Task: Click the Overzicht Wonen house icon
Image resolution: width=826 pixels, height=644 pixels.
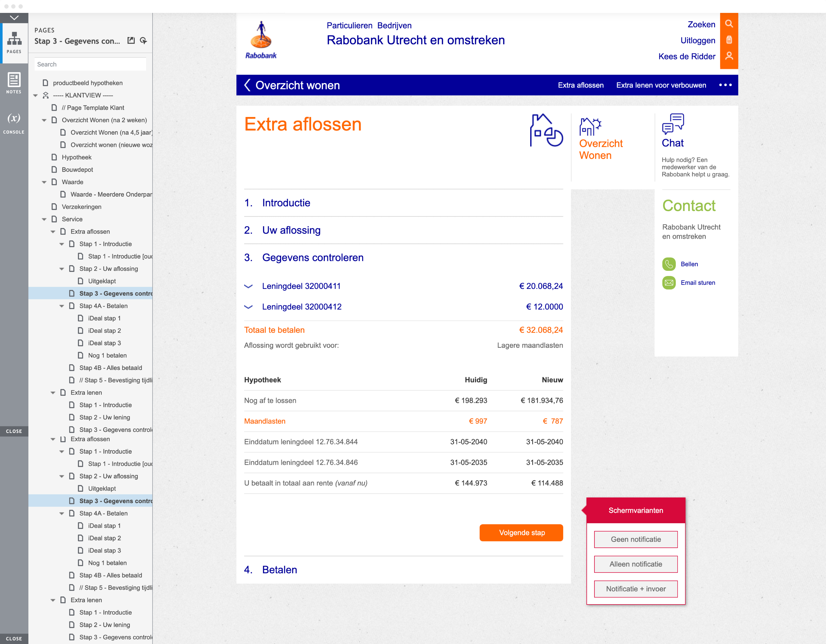Action: click(590, 127)
